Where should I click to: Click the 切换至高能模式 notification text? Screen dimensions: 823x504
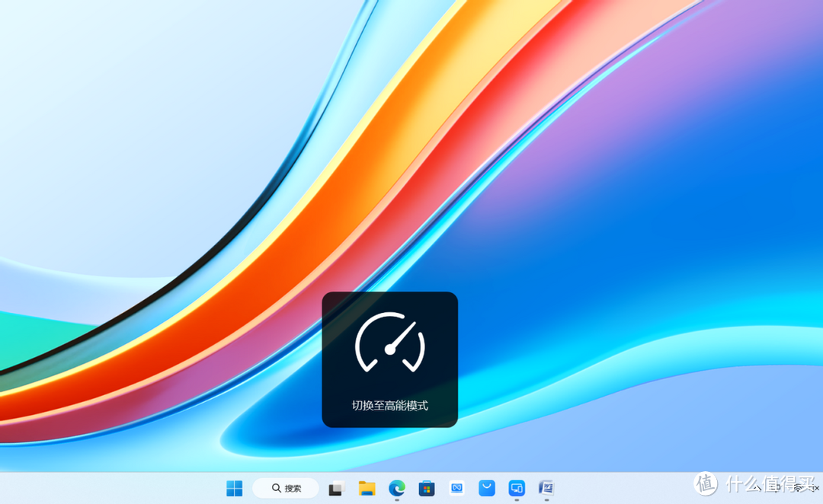390,405
